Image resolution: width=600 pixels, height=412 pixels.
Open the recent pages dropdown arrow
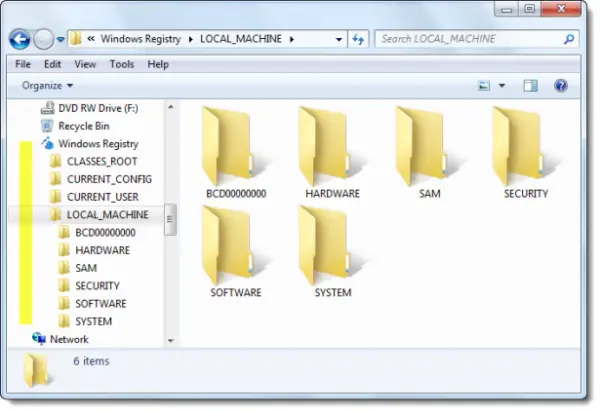[60, 39]
